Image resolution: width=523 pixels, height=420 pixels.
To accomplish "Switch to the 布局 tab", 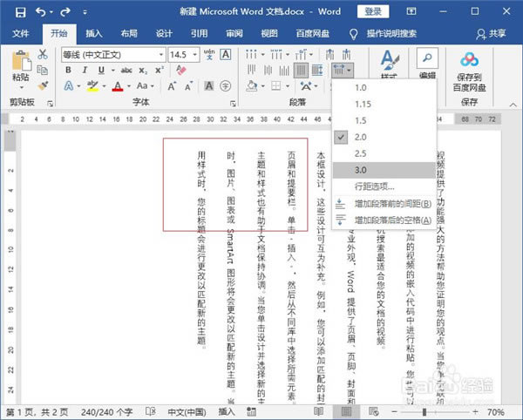I will (x=129, y=33).
